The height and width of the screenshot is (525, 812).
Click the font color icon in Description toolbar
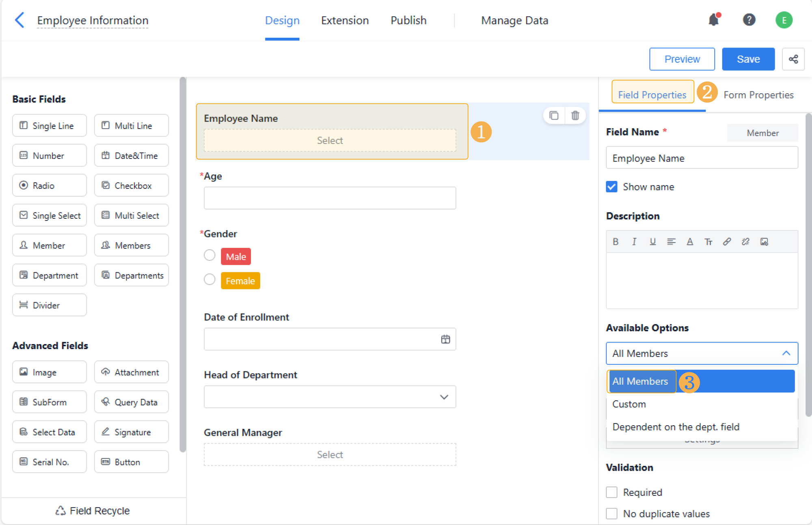point(689,241)
